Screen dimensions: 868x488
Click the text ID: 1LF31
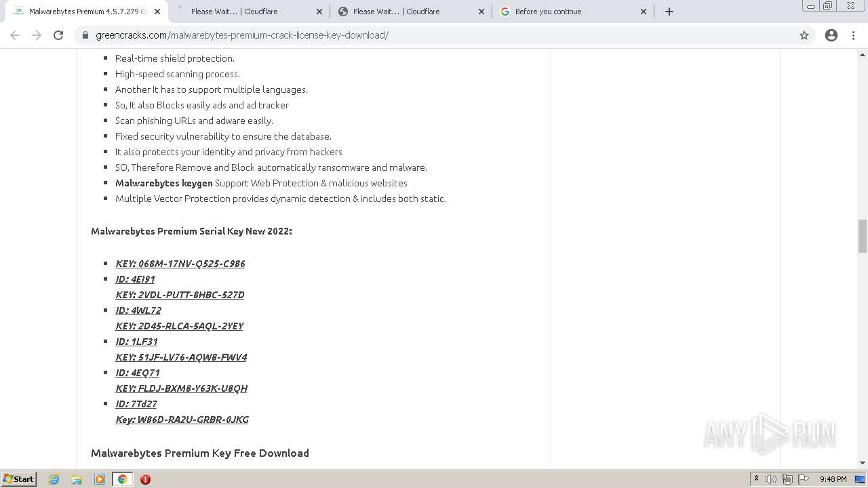pos(136,342)
